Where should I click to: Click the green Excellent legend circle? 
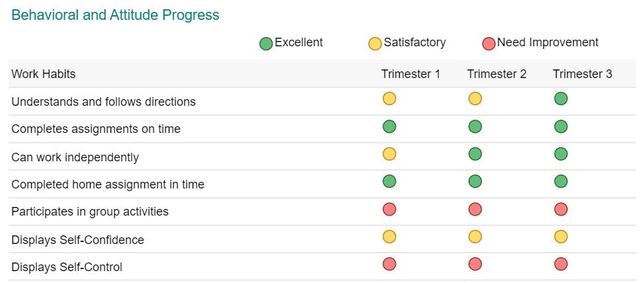pyautogui.click(x=266, y=44)
